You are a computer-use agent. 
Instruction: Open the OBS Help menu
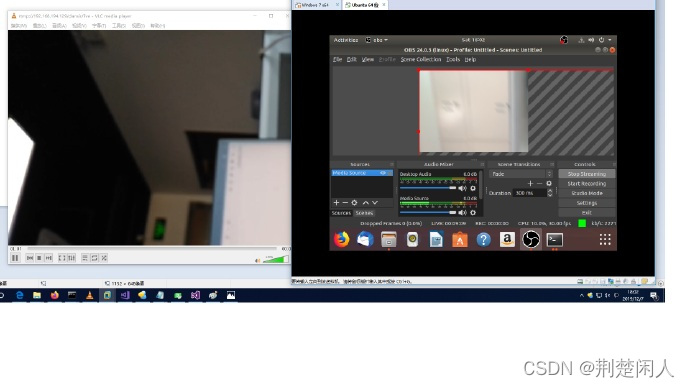point(470,59)
